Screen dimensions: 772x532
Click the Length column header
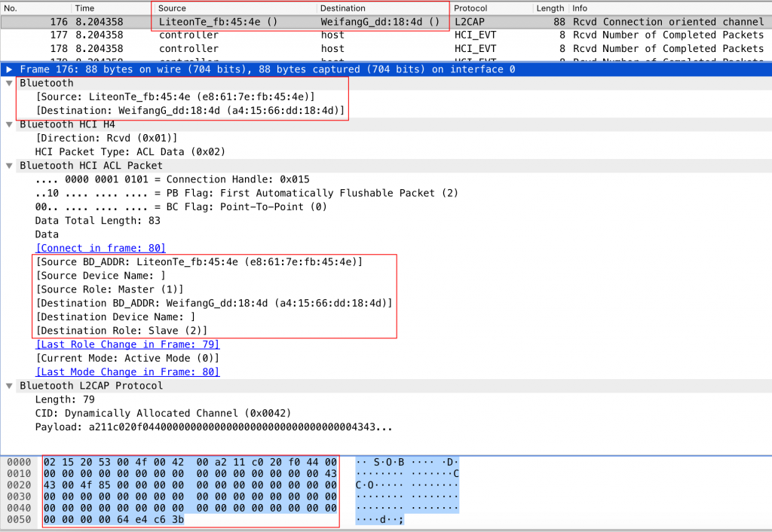click(x=550, y=8)
